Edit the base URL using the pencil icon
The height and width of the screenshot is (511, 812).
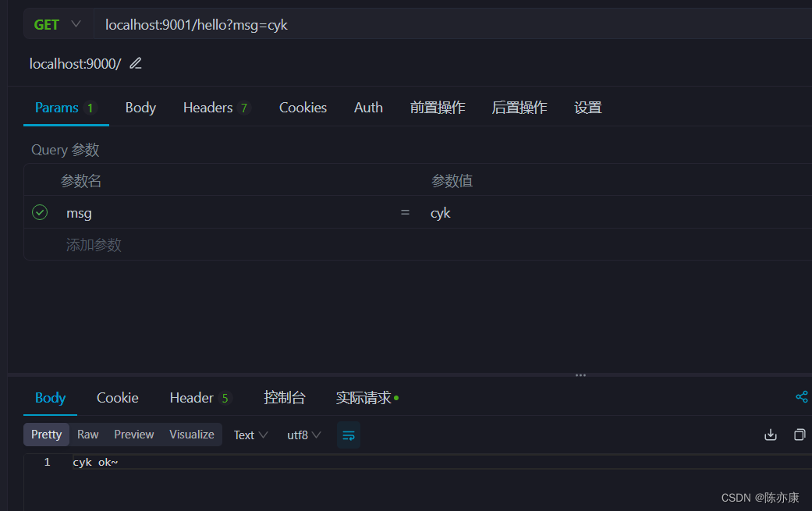[135, 63]
